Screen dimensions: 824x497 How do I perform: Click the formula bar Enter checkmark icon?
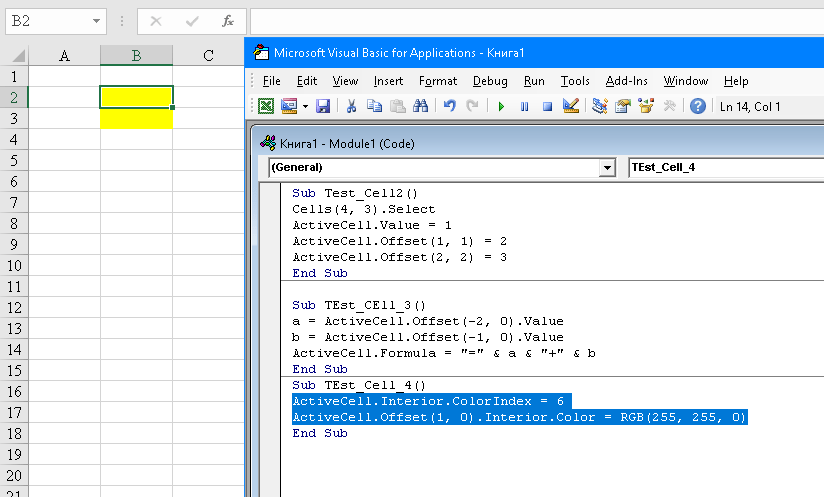pos(192,21)
